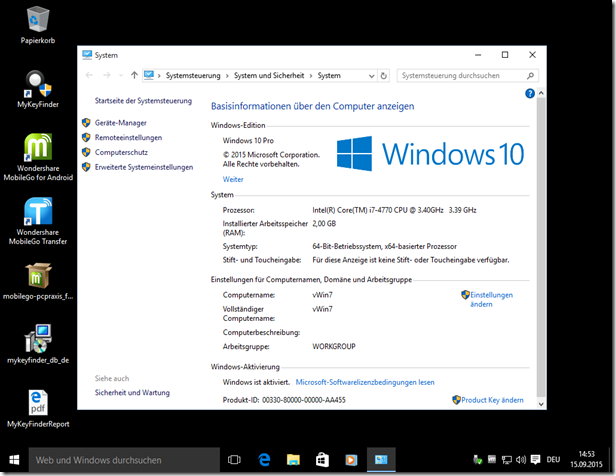Click the System breadcrumb segment
The height and width of the screenshot is (476, 616).
pyautogui.click(x=329, y=75)
